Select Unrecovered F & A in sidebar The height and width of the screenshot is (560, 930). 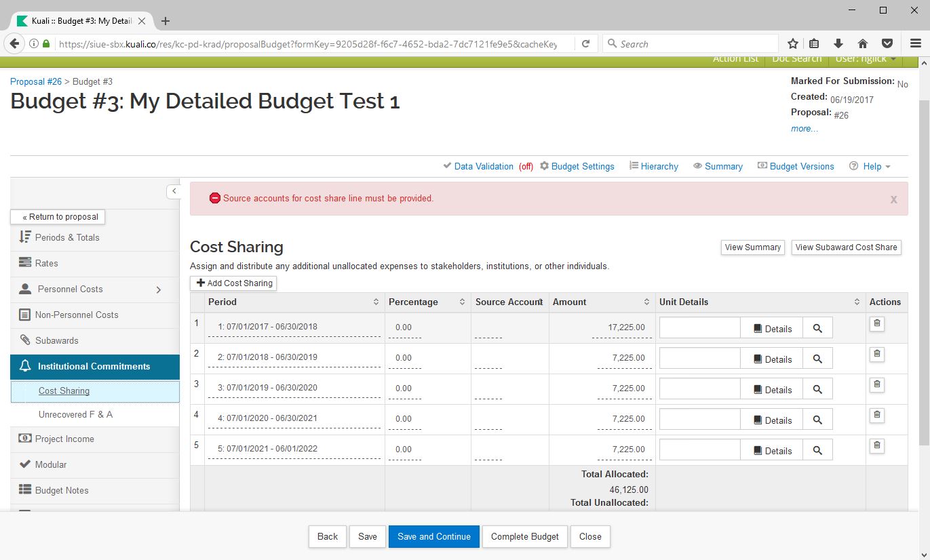tap(75, 414)
